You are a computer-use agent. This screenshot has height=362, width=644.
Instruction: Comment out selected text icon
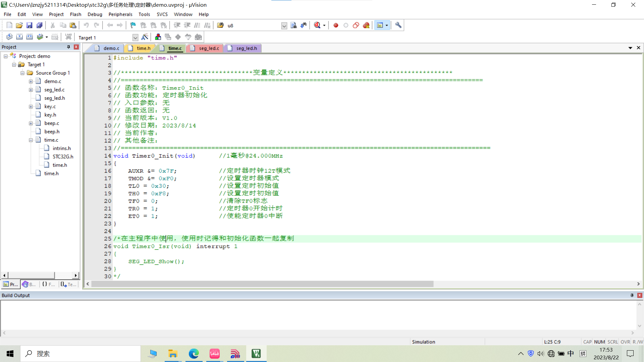tap(197, 25)
